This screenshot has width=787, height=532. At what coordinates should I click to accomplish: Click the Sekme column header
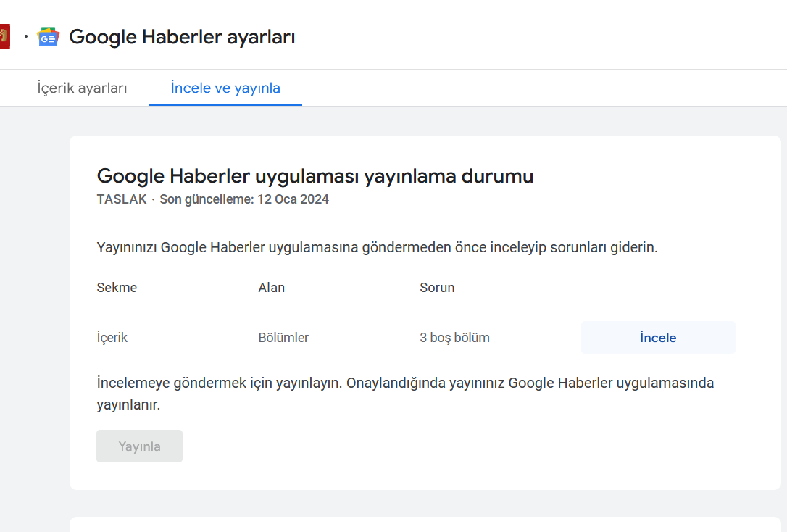tap(117, 288)
